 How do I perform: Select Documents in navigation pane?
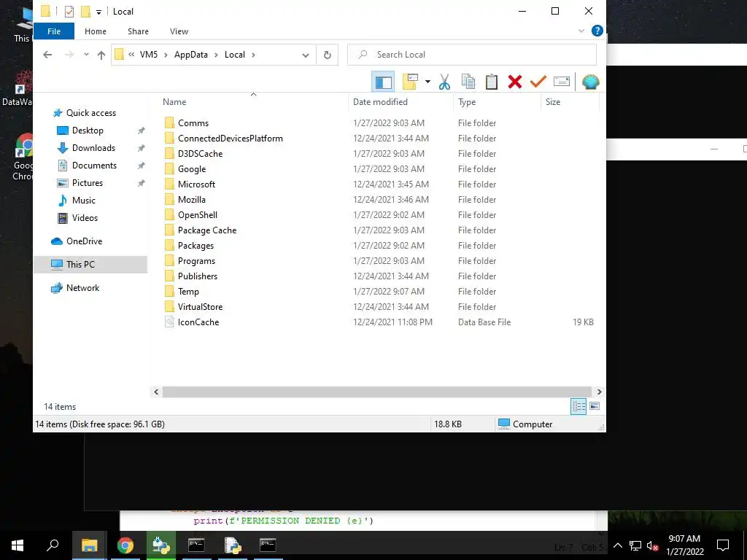(x=94, y=166)
